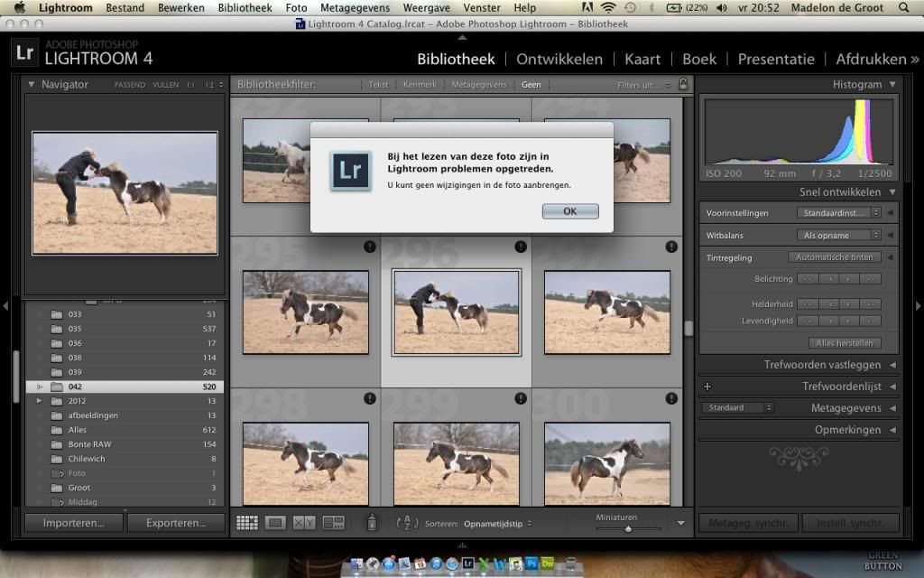
Task: Enable the Kenmerk library filter
Action: [x=420, y=84]
